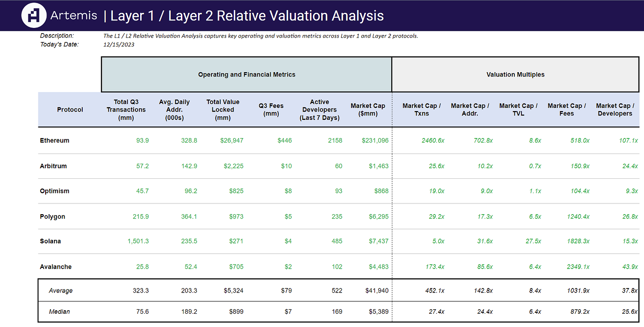
Task: Click Solana's 27.5x Market Cap / TVL
Action: tap(533, 241)
